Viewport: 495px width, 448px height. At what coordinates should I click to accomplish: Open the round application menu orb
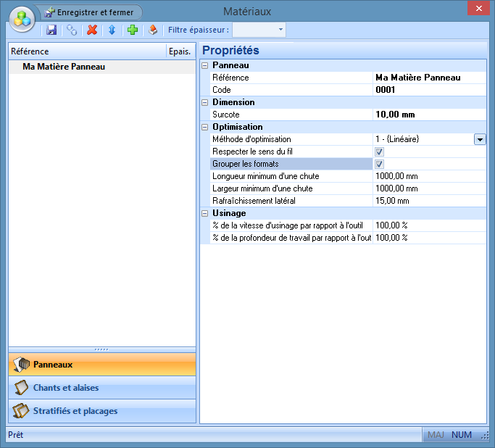pos(22,18)
